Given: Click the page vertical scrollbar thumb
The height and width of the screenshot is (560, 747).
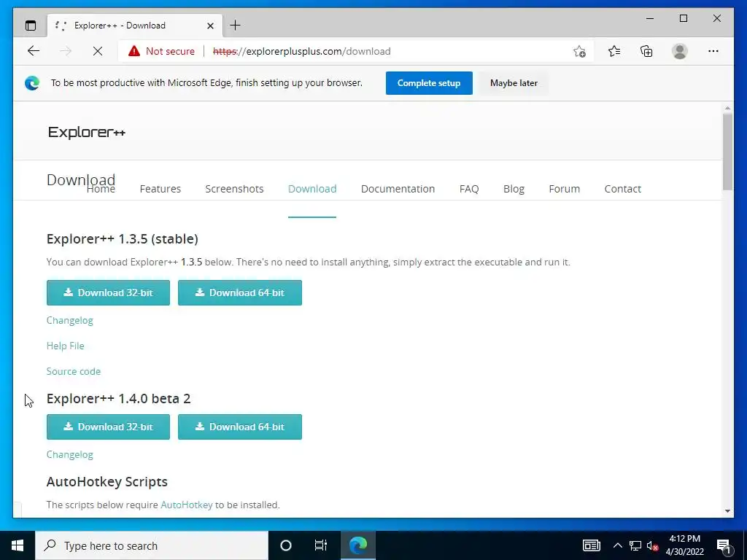Looking at the screenshot, I should tap(727, 152).
